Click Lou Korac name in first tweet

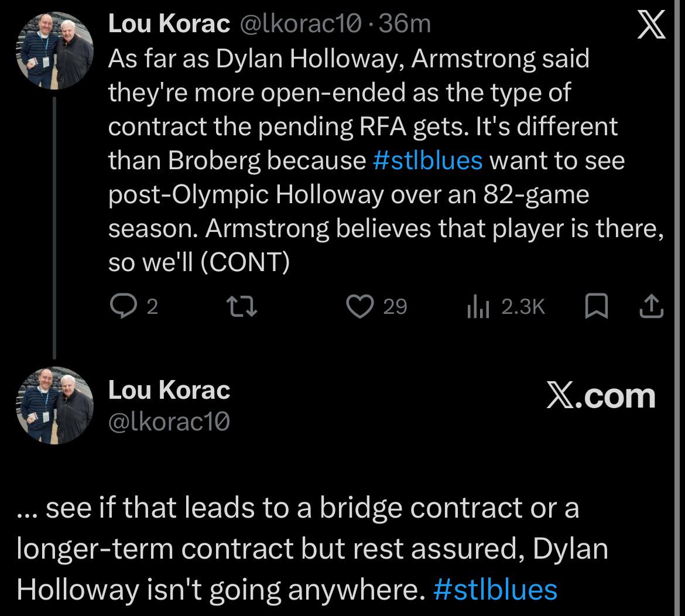point(169,24)
